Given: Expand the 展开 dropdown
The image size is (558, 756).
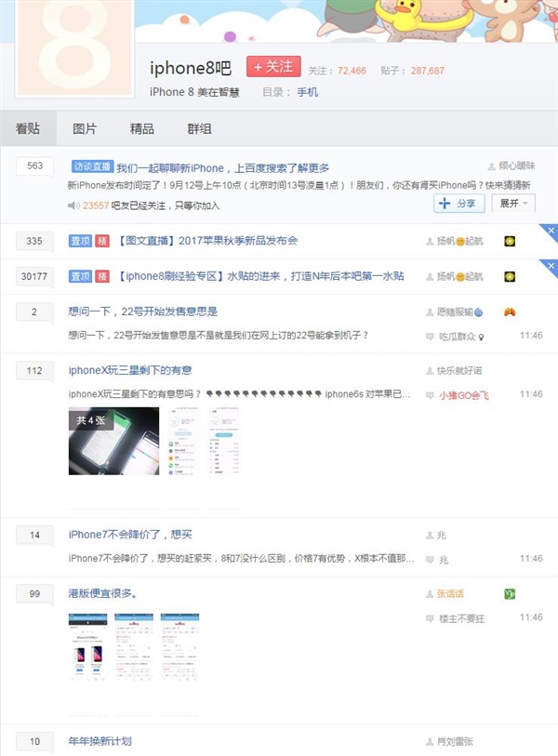Looking at the screenshot, I should [x=513, y=204].
